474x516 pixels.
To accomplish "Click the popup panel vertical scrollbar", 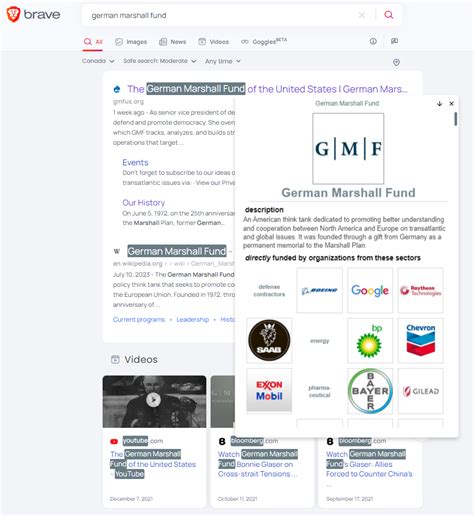I will [455, 119].
